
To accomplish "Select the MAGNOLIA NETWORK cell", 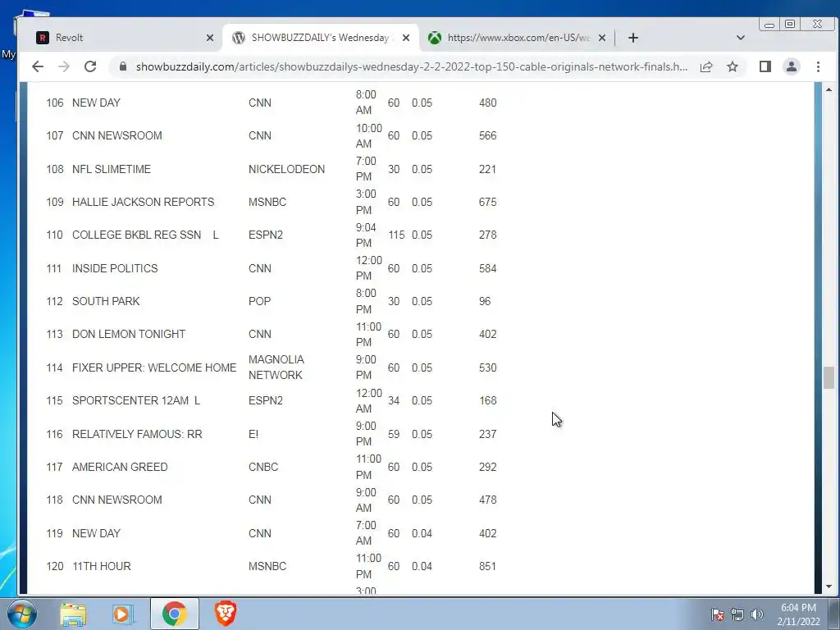I will [276, 367].
